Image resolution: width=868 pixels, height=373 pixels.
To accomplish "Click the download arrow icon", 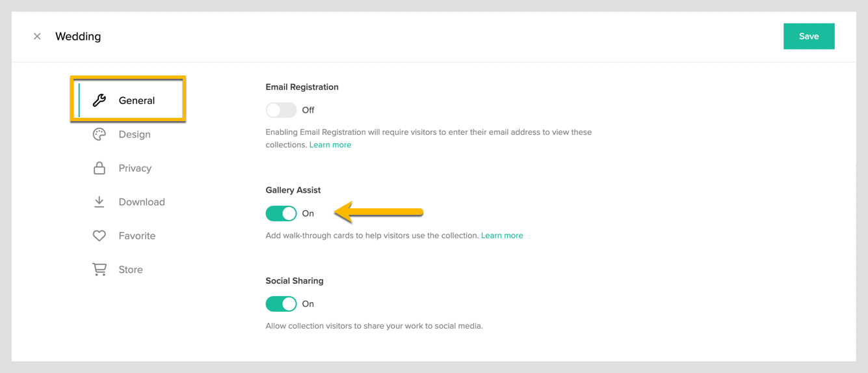I will click(x=99, y=202).
